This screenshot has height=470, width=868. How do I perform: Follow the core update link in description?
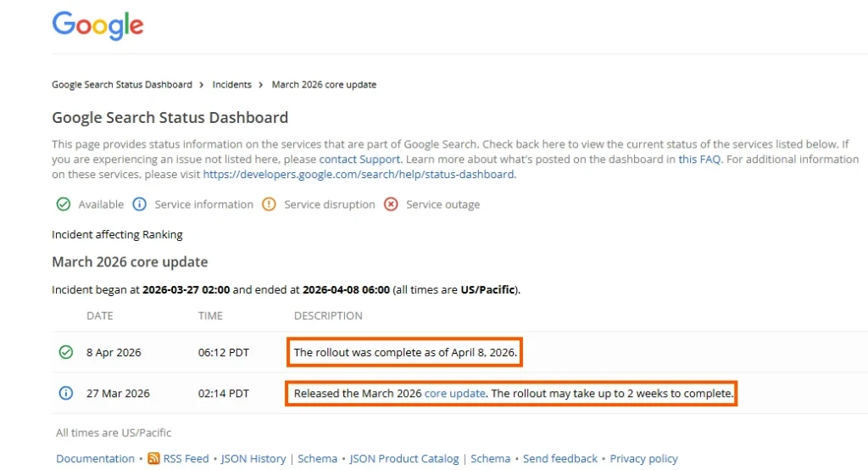click(x=455, y=394)
